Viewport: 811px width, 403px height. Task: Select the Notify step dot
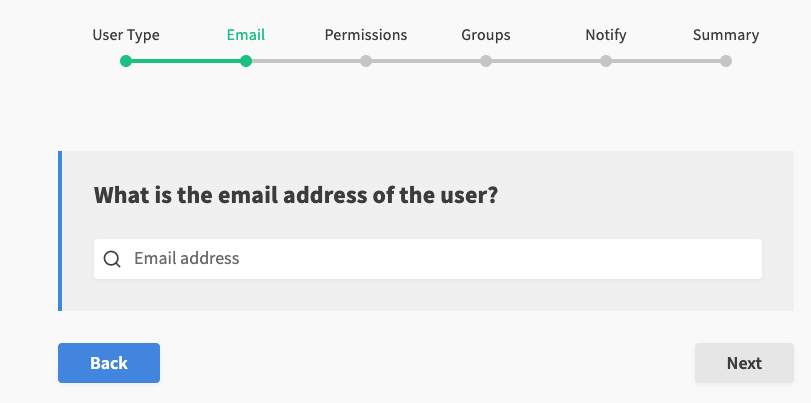point(606,61)
